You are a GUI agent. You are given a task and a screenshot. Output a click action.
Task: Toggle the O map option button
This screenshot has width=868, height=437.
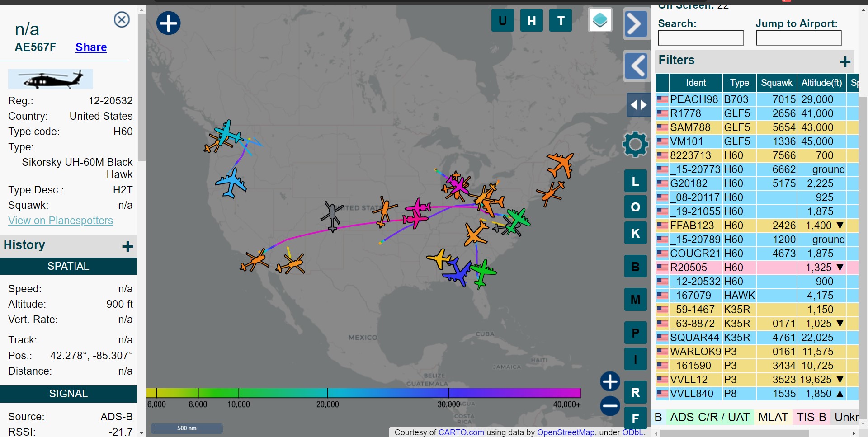pos(635,207)
